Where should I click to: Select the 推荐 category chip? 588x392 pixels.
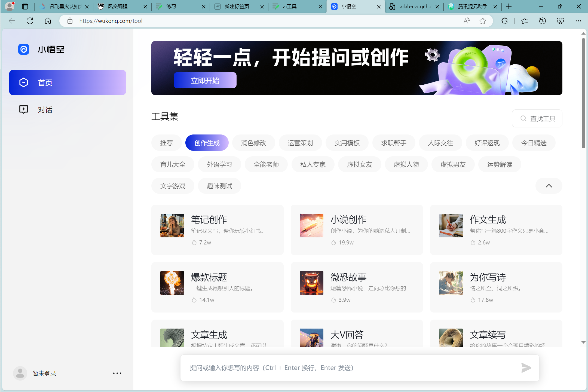[x=167, y=143]
